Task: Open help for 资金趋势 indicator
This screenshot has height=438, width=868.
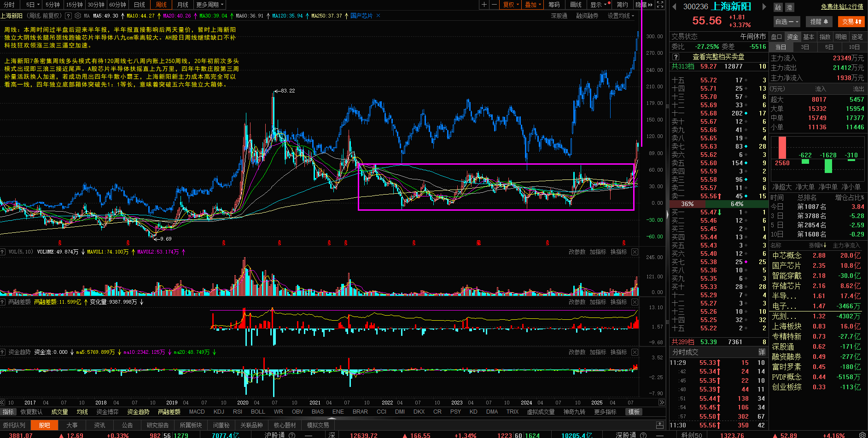Action: coord(3,352)
